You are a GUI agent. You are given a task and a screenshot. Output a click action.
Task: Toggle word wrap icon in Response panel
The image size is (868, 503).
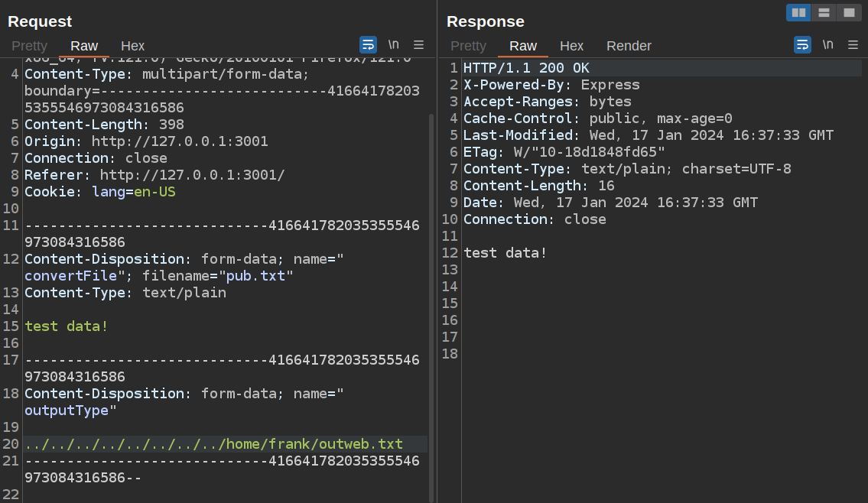point(802,44)
